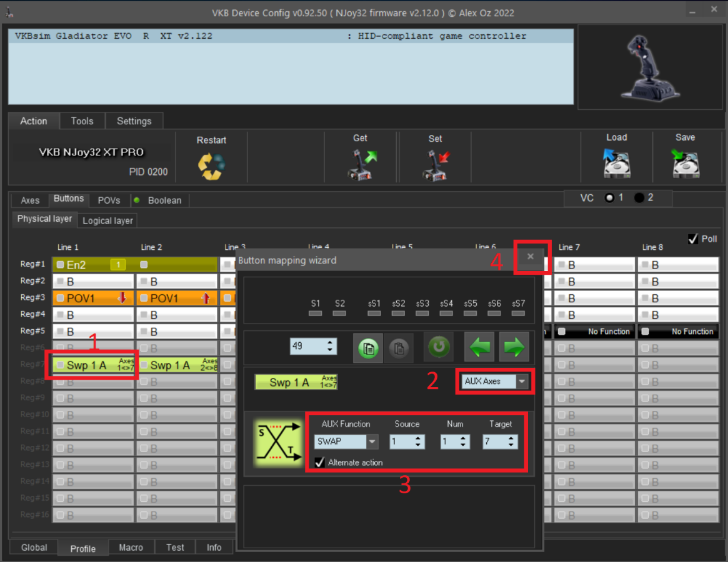Open the AUX Function SWAP dropdown
Screen dimensions: 728x562
pos(372,441)
